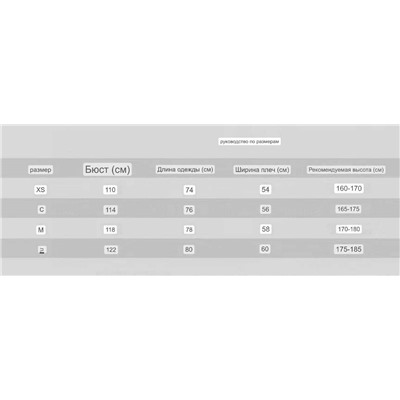Click the 'Бюст (см)' column header
This screenshot has height=400, width=400.
tap(107, 169)
